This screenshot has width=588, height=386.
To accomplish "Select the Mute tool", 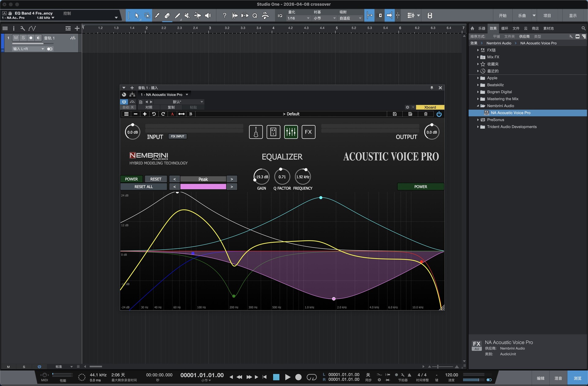I will pyautogui.click(x=187, y=16).
